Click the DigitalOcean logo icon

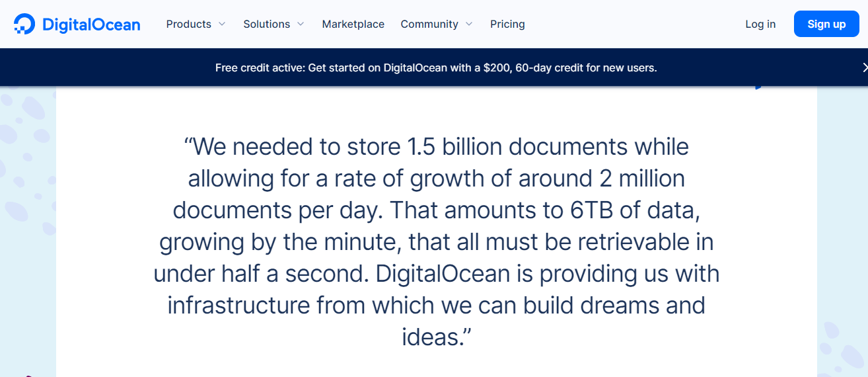point(24,24)
